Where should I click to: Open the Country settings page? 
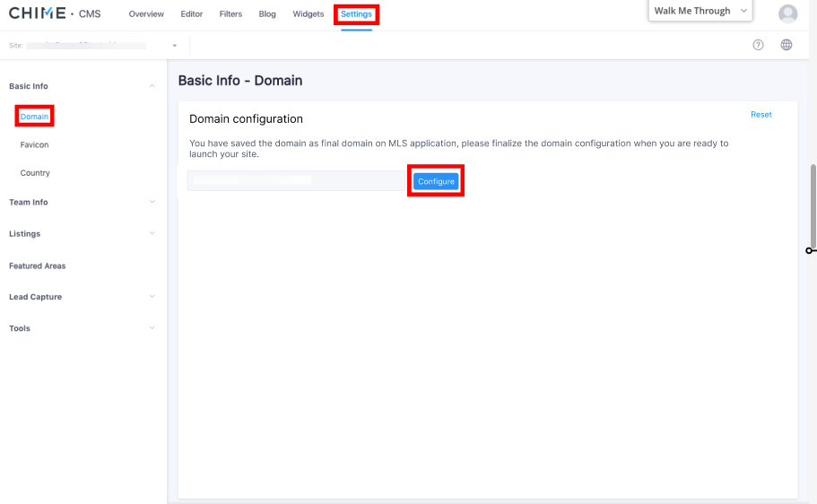point(35,173)
